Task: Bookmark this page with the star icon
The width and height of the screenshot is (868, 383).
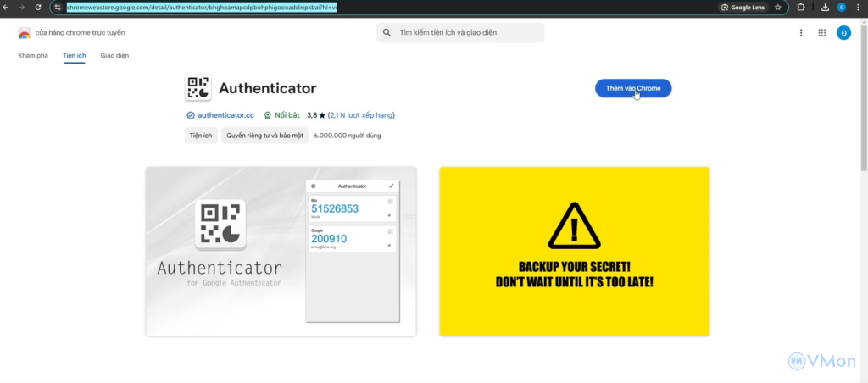Action: click(777, 7)
